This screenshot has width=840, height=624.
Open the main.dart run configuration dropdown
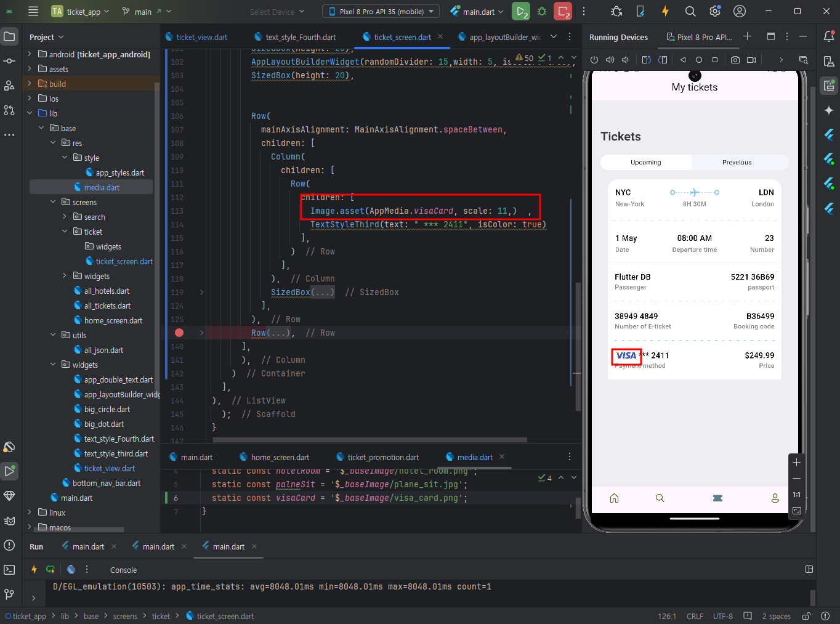pos(477,11)
